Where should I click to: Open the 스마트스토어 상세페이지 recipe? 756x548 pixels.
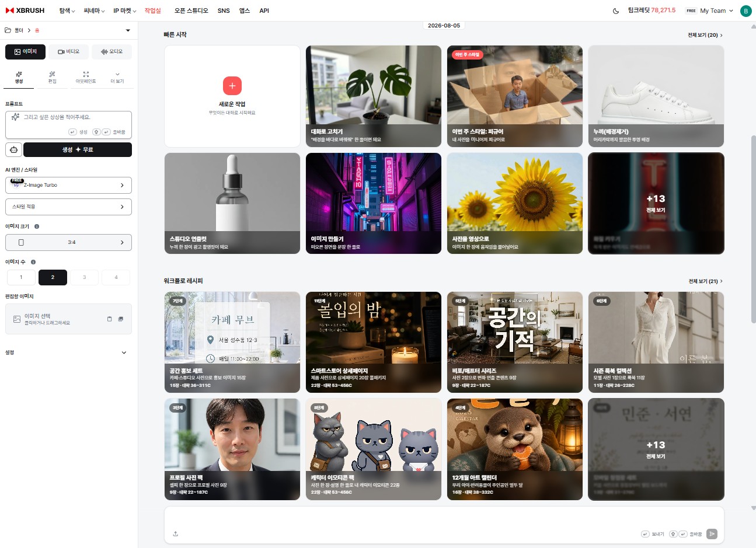click(374, 343)
